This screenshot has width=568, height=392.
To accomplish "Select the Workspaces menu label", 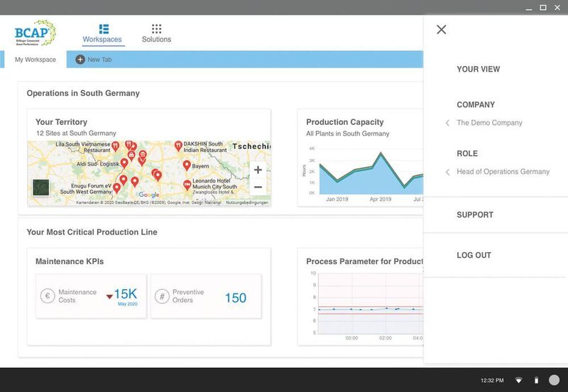I will 102,39.
